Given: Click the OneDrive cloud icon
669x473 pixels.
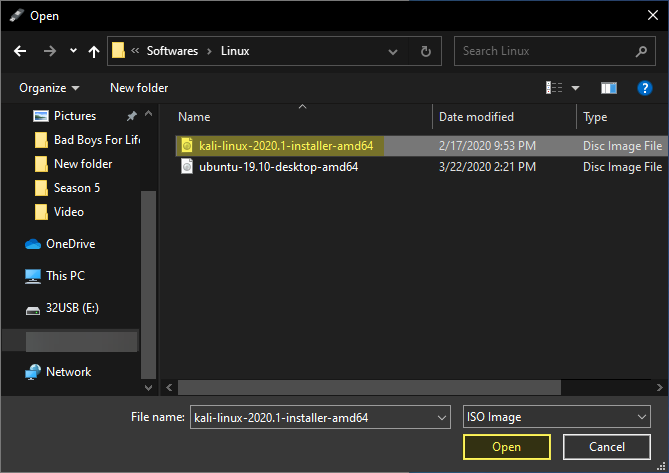Looking at the screenshot, I should tap(33, 244).
